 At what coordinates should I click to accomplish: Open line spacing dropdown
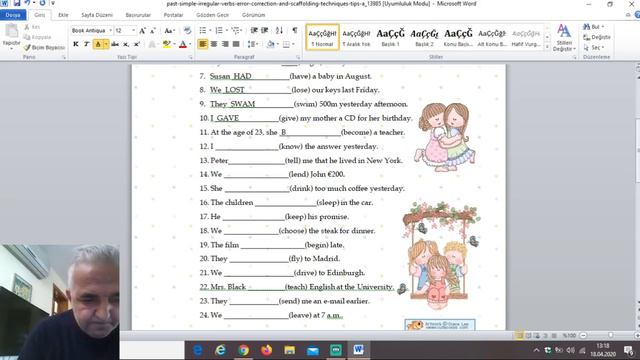(x=252, y=44)
